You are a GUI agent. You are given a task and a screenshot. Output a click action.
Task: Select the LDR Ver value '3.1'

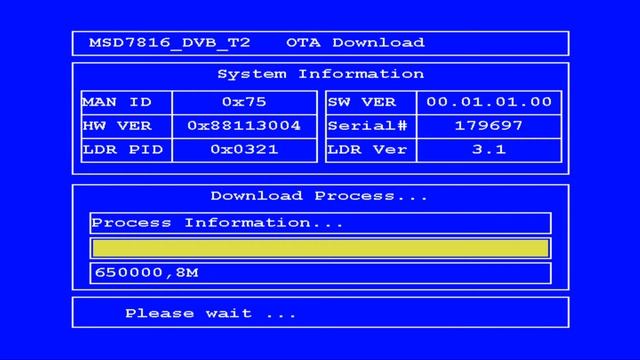point(489,149)
